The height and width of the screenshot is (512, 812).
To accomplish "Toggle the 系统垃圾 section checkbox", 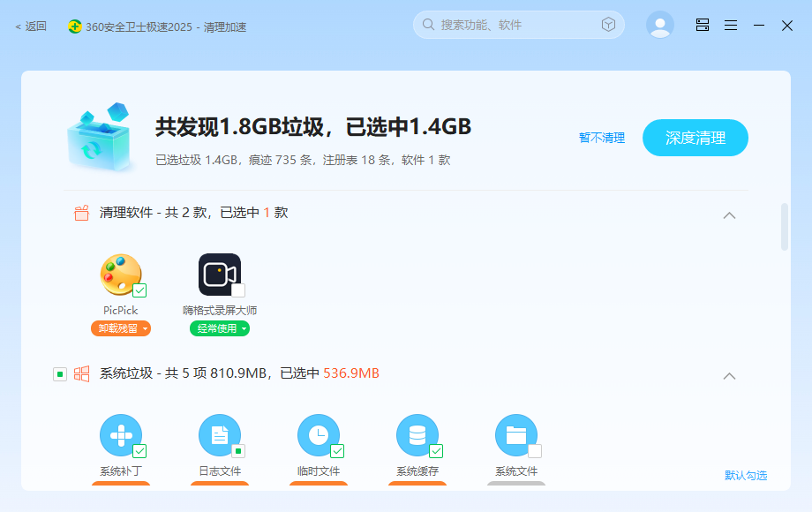I will pyautogui.click(x=60, y=373).
